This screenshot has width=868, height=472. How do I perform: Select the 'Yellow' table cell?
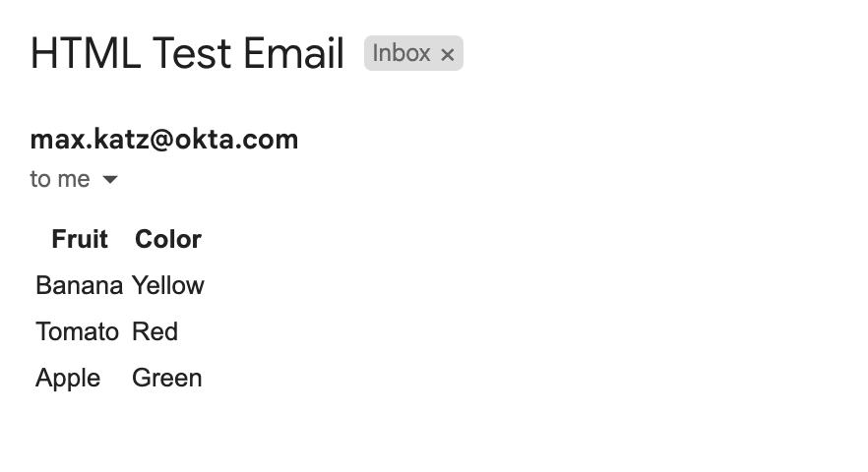[168, 285]
